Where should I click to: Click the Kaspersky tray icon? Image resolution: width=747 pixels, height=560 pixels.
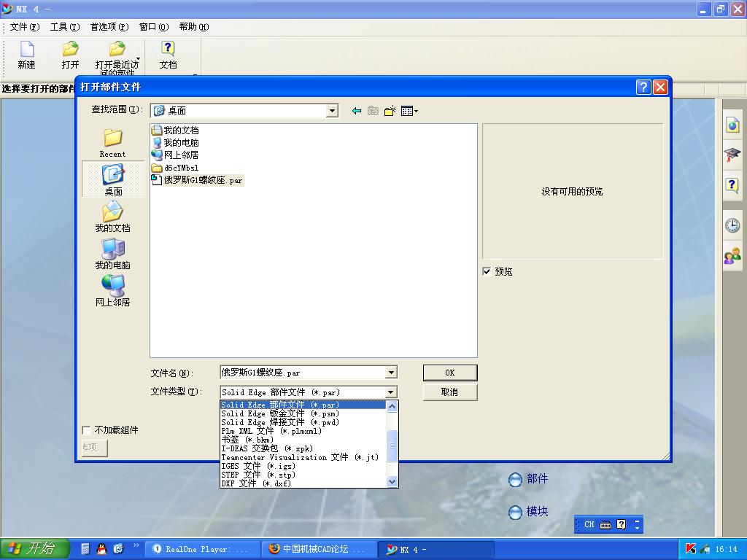690,549
